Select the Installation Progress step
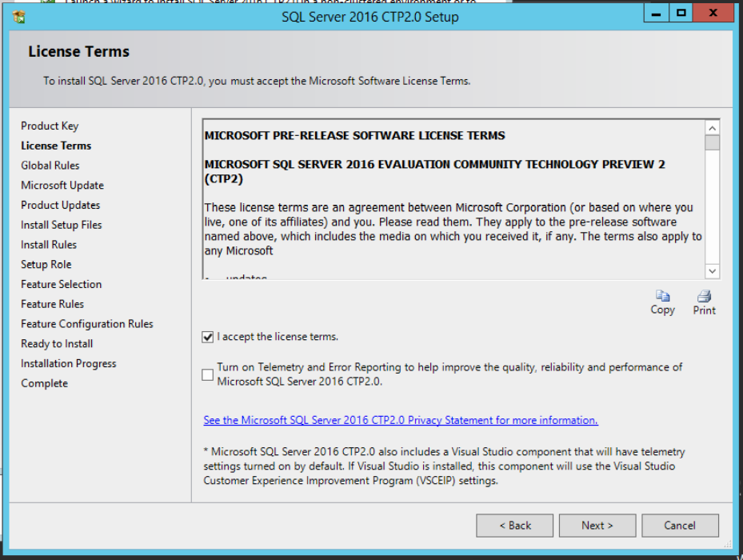The image size is (743, 560). pos(69,364)
